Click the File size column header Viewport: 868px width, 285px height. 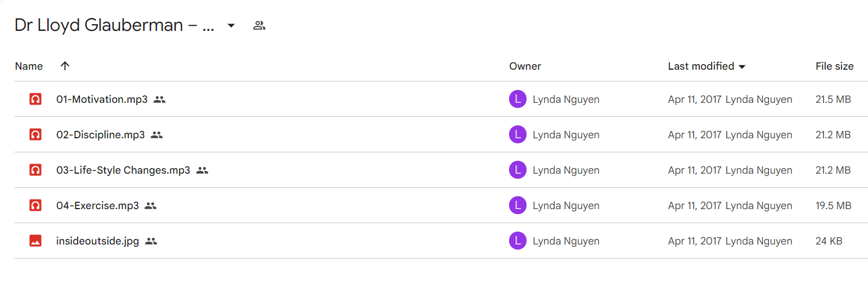tap(834, 66)
